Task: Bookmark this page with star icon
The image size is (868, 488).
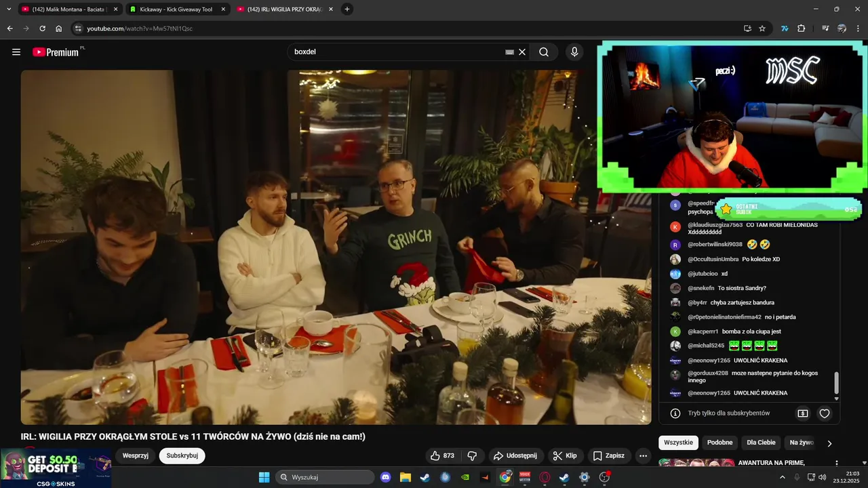Action: click(x=762, y=28)
